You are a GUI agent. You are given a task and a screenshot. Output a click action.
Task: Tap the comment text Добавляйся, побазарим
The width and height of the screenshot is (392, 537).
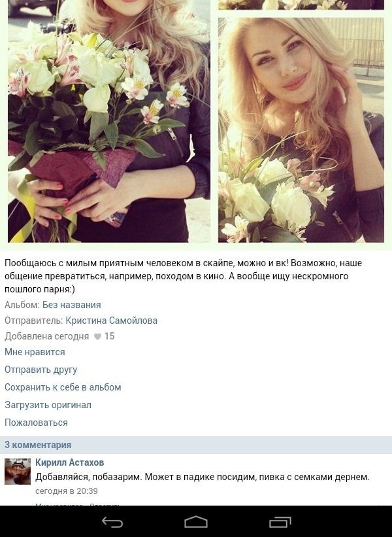(203, 477)
